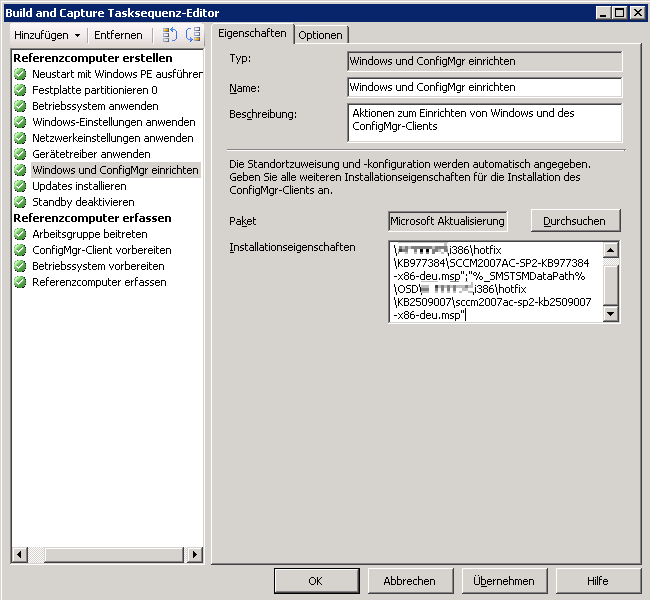
Task: Click green check icon beside Festplatte partitionieren 0
Action: (x=20, y=90)
